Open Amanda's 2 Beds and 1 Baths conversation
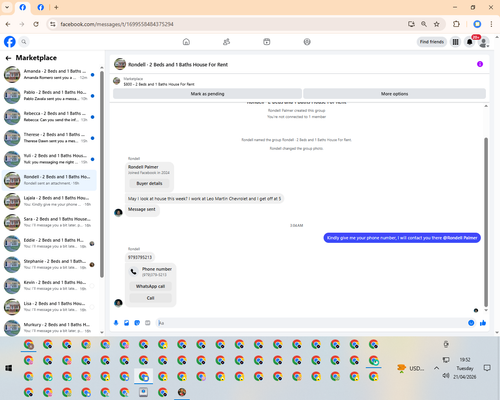500x400 pixels. point(49,74)
